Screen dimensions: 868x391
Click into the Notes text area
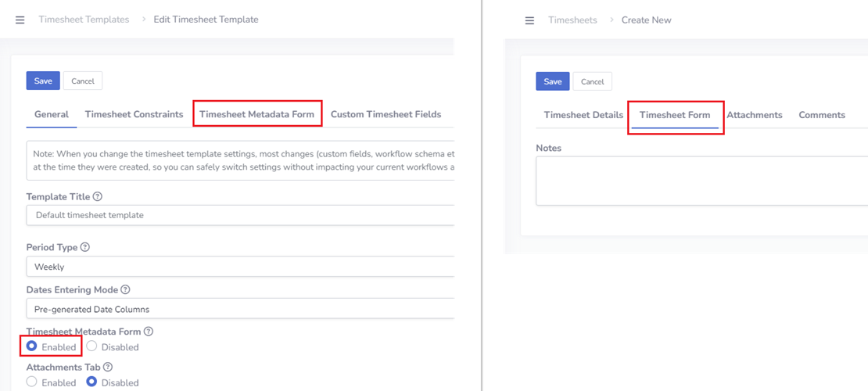[x=701, y=181]
